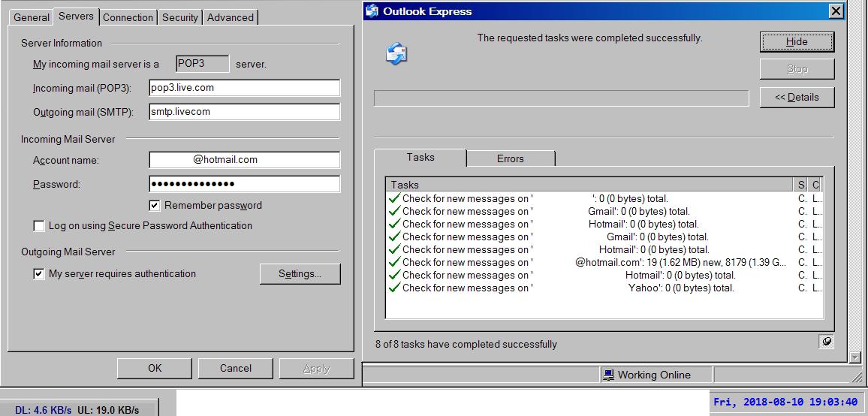Click the Outgoing mail (SMTP) field

click(244, 112)
